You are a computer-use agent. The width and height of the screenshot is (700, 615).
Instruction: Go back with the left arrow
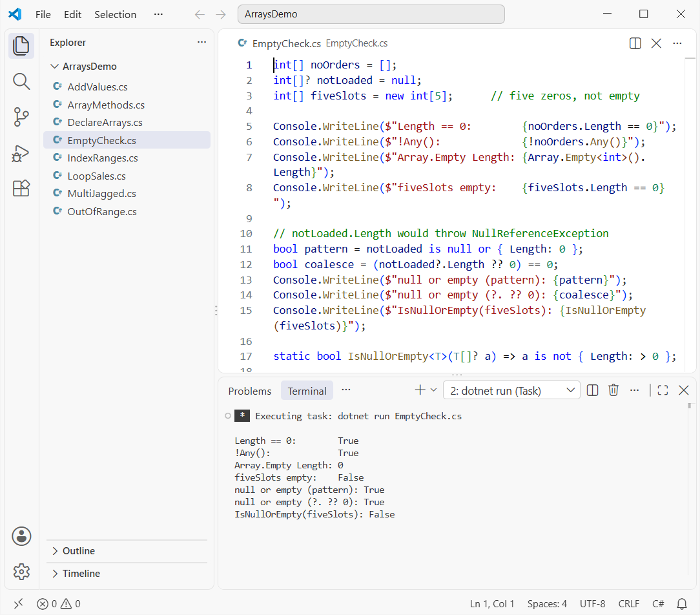click(x=200, y=14)
